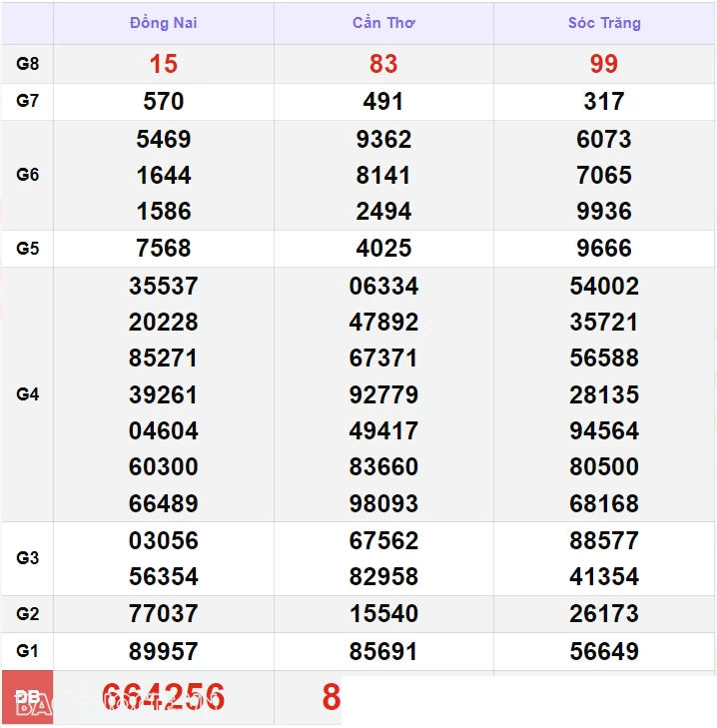Viewport: 717px width, 728px height.
Task: Select the red G8 number 83
Action: tap(383, 64)
